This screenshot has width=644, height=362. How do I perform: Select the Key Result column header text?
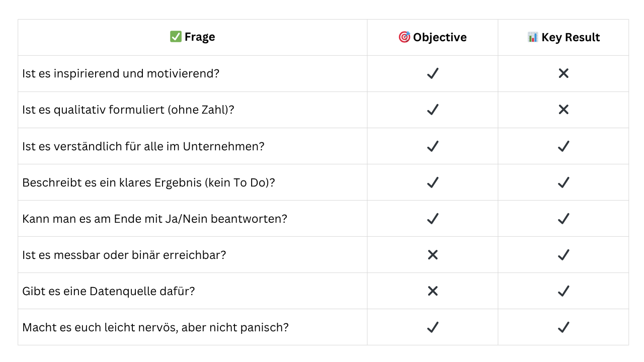[x=571, y=37]
